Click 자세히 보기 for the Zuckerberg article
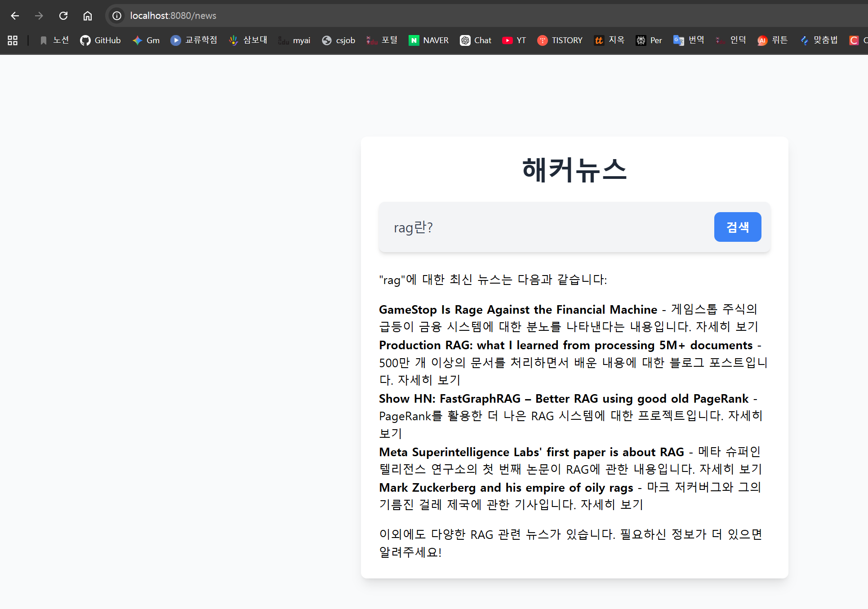The image size is (868, 609). pyautogui.click(x=612, y=505)
